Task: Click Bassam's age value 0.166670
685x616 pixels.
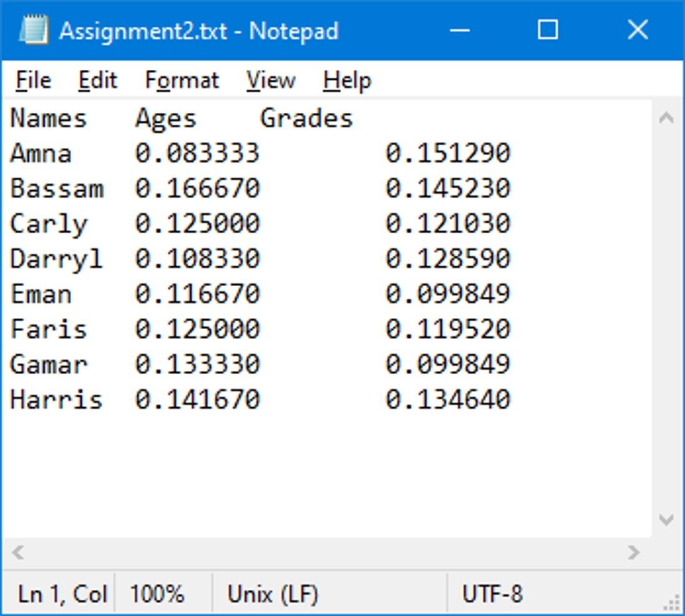Action: pyautogui.click(x=198, y=188)
